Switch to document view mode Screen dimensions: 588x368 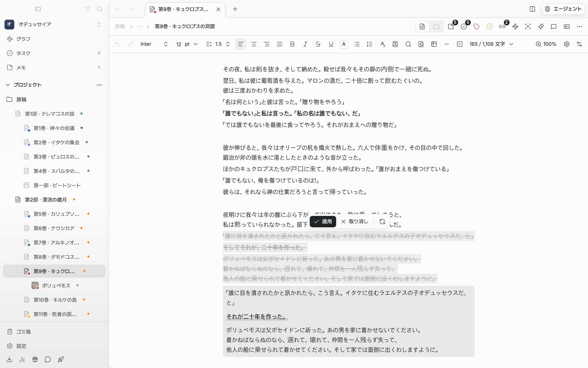click(x=422, y=27)
